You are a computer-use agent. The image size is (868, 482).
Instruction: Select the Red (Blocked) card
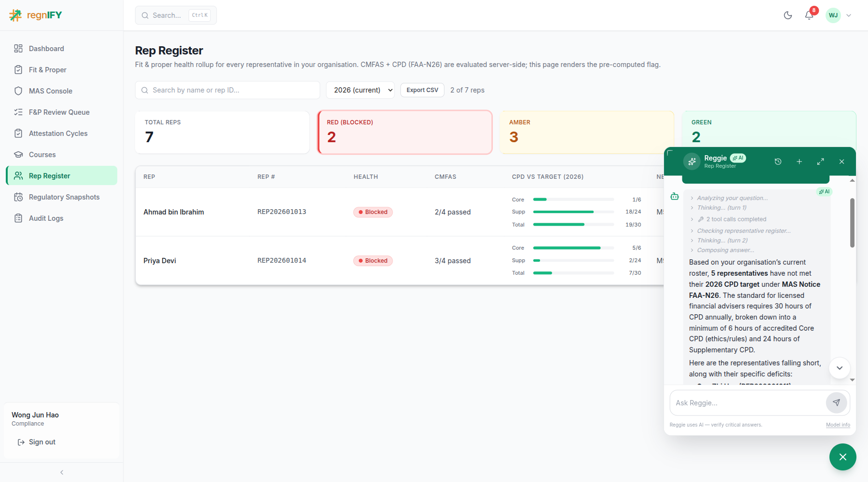(405, 133)
